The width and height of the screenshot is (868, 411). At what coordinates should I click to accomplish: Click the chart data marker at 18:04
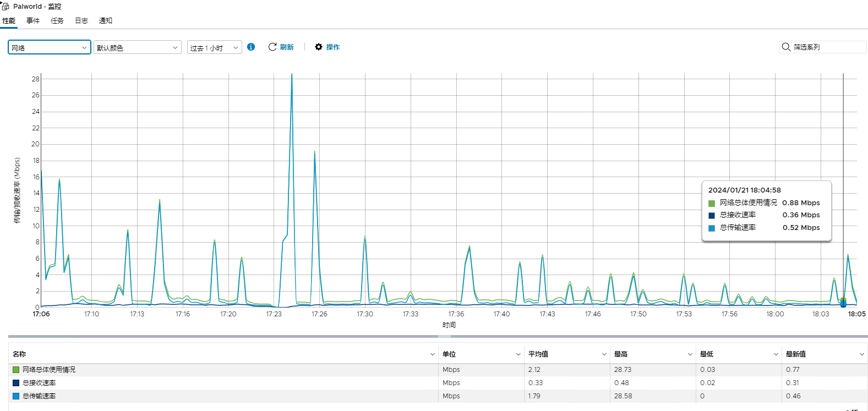tap(843, 303)
